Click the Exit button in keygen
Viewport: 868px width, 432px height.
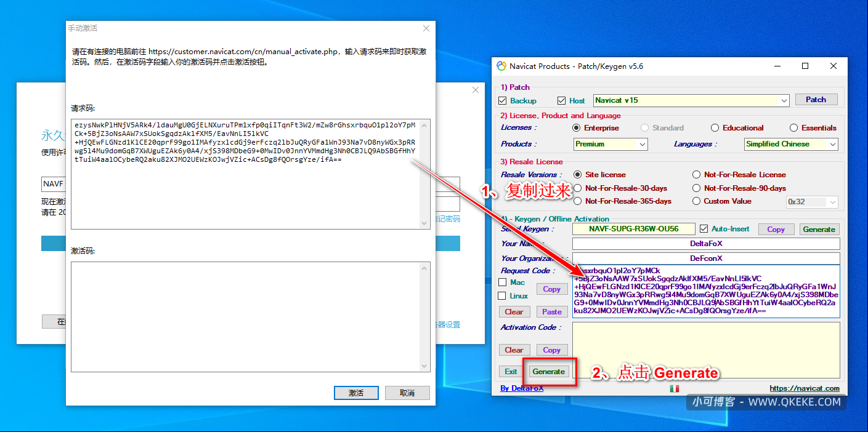tap(511, 371)
